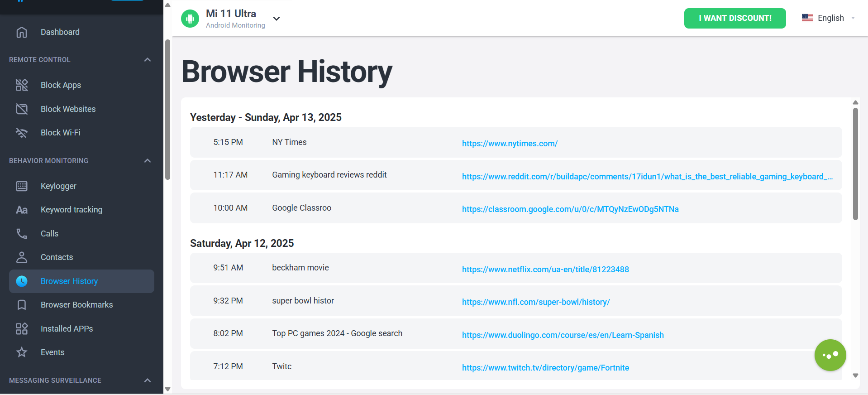Image resolution: width=868 pixels, height=395 pixels.
Task: Click history list scrollbar up arrow
Action: [855, 102]
